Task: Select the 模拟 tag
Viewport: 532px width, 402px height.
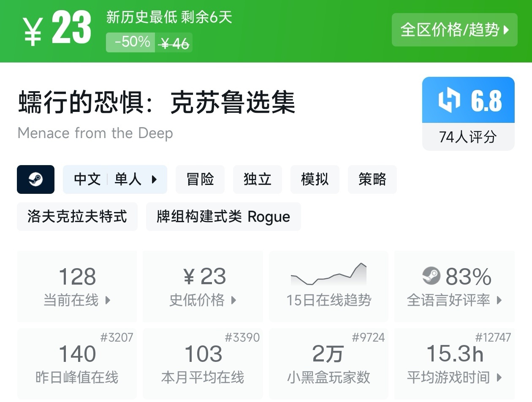Action: (315, 179)
